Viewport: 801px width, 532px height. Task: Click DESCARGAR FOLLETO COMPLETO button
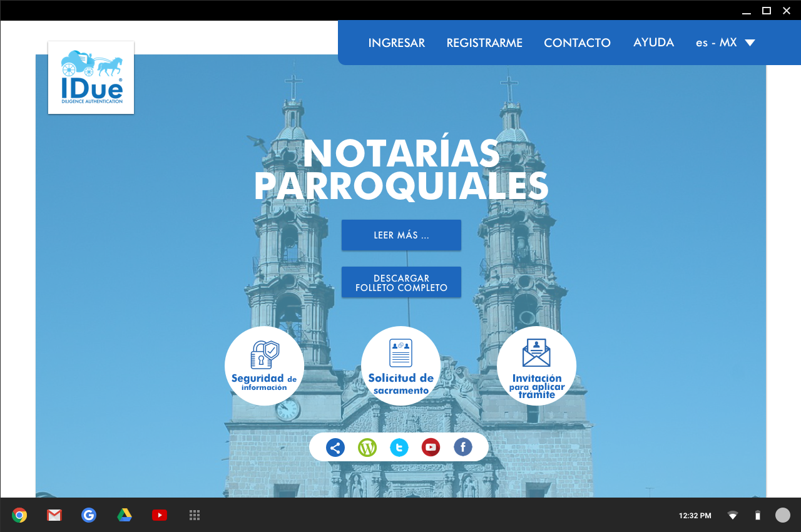tap(401, 282)
